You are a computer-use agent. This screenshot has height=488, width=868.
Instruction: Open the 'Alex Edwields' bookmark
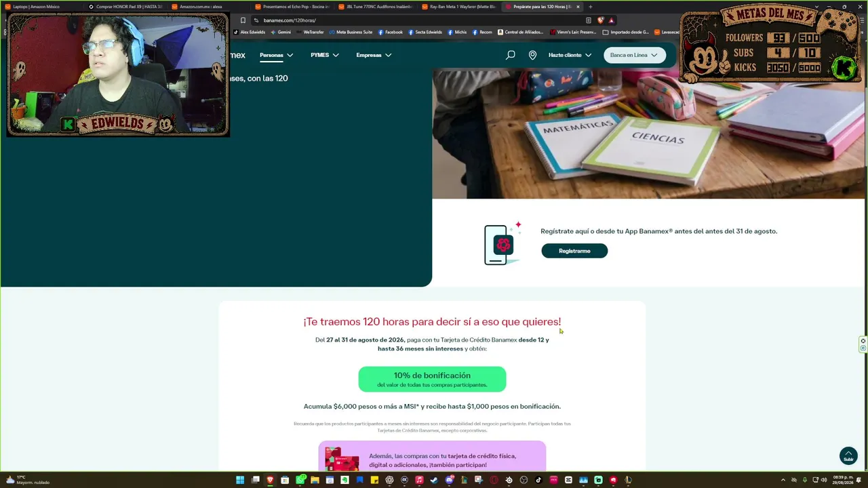(x=250, y=32)
